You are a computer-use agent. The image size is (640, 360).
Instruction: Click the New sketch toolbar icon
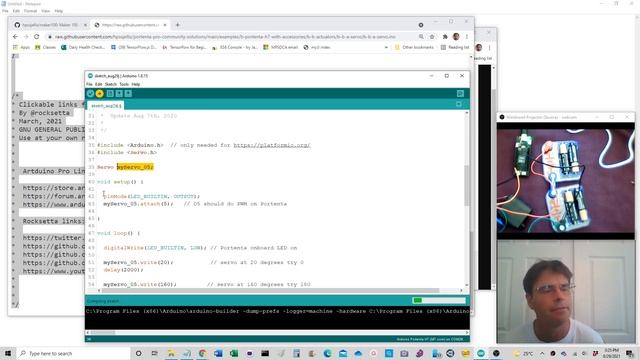[x=110, y=93]
